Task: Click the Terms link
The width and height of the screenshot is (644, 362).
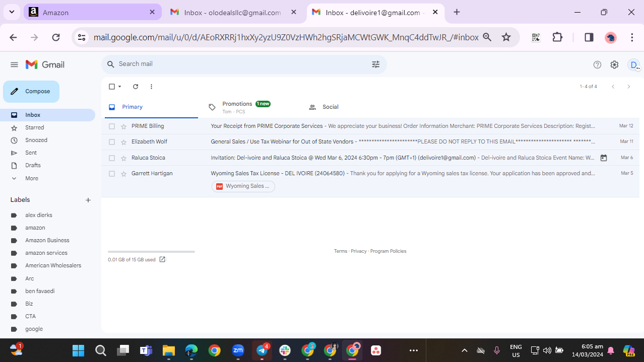Action: 341,251
